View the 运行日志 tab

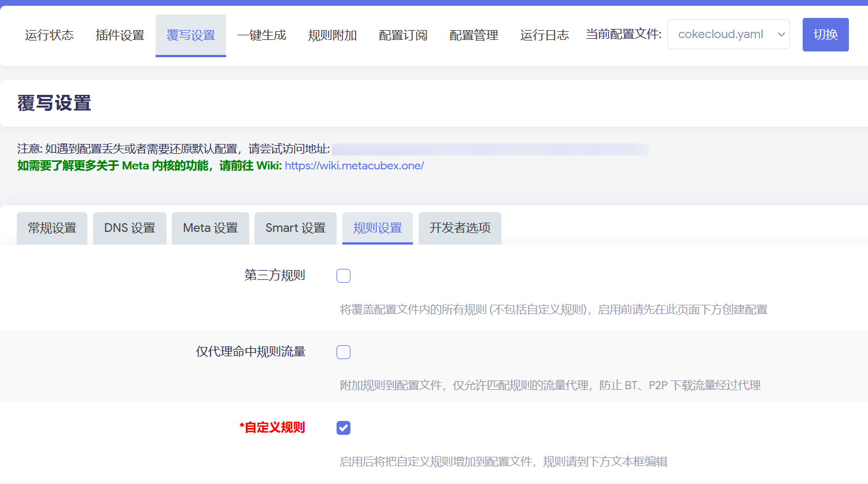tap(544, 35)
